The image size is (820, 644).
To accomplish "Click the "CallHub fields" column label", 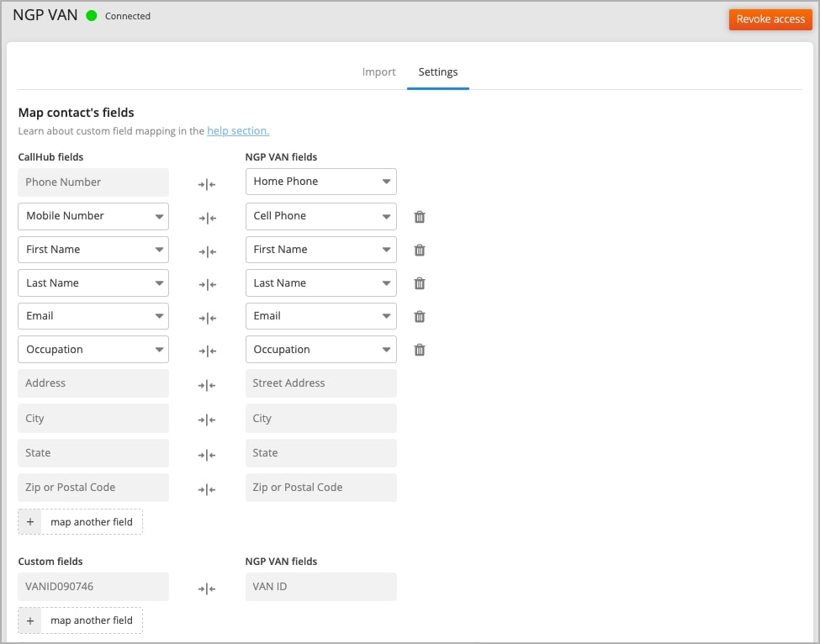I will pos(50,157).
